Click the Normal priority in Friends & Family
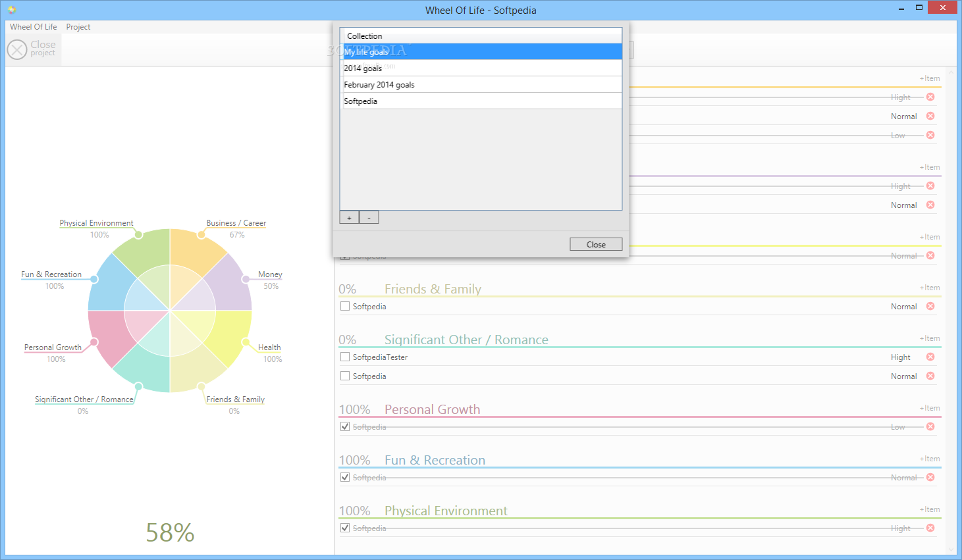The width and height of the screenshot is (962, 560). tap(903, 307)
